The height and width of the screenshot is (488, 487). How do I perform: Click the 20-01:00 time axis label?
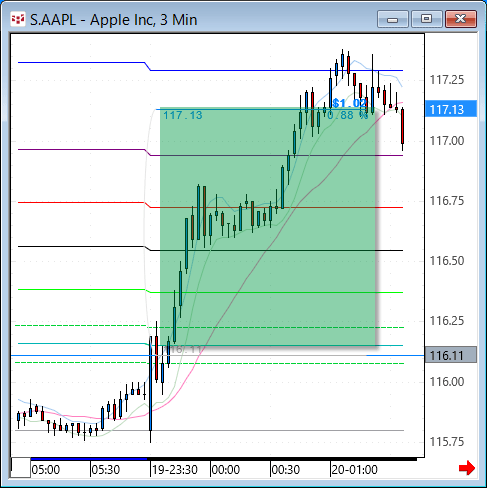(x=355, y=470)
